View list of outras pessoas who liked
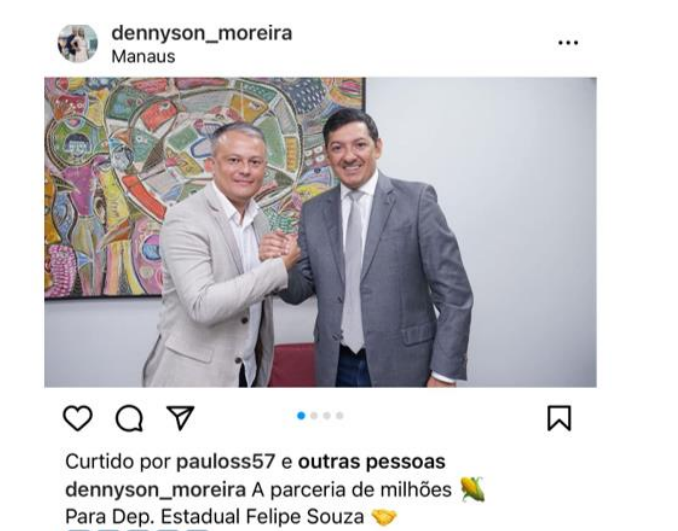 [371, 462]
